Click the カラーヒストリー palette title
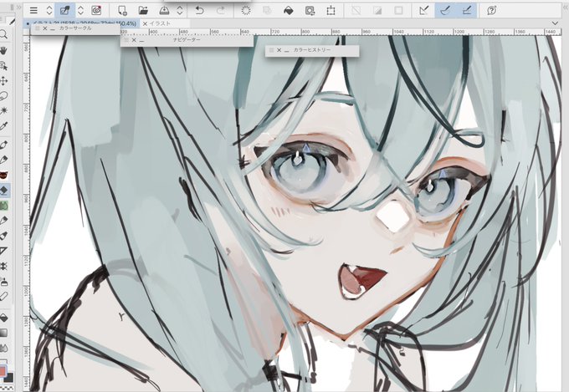569x392 pixels. (312, 50)
